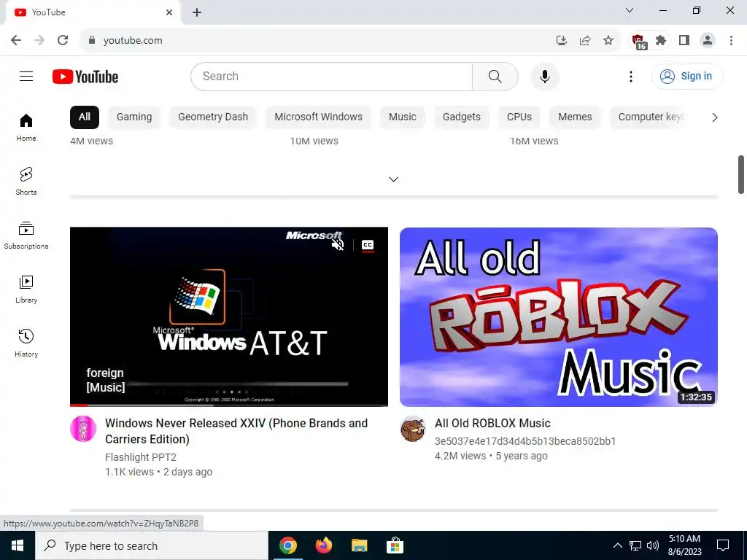Open the uBlock extension icon

[x=638, y=41]
